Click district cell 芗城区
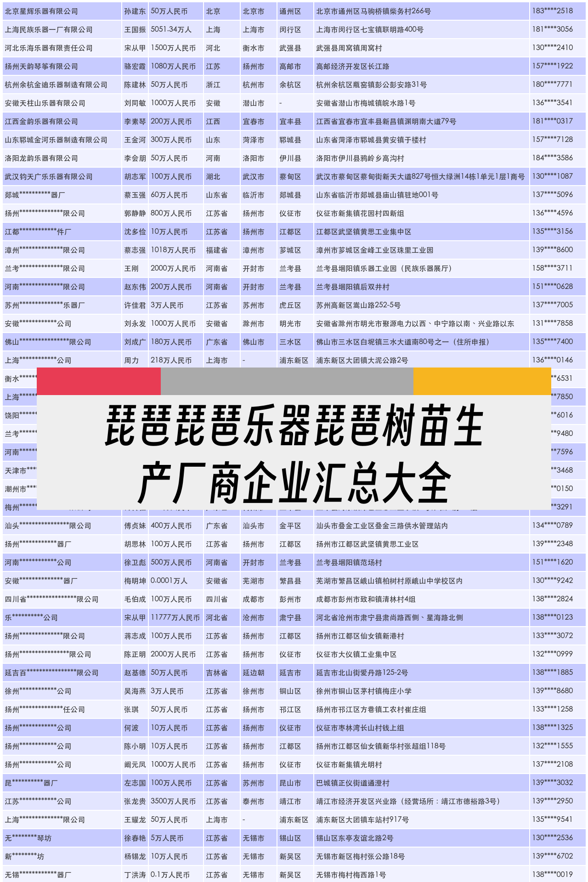 (x=290, y=250)
